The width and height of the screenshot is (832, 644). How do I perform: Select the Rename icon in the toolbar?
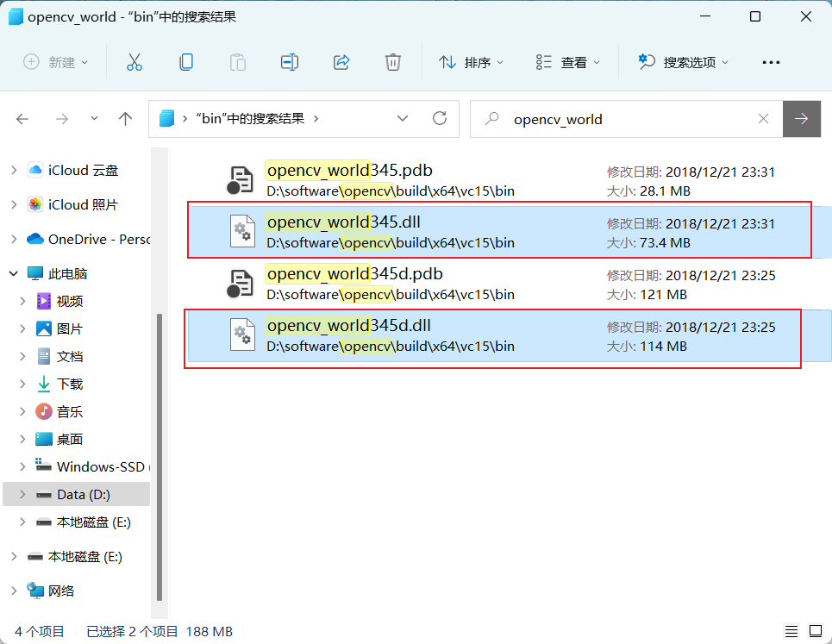coord(289,61)
